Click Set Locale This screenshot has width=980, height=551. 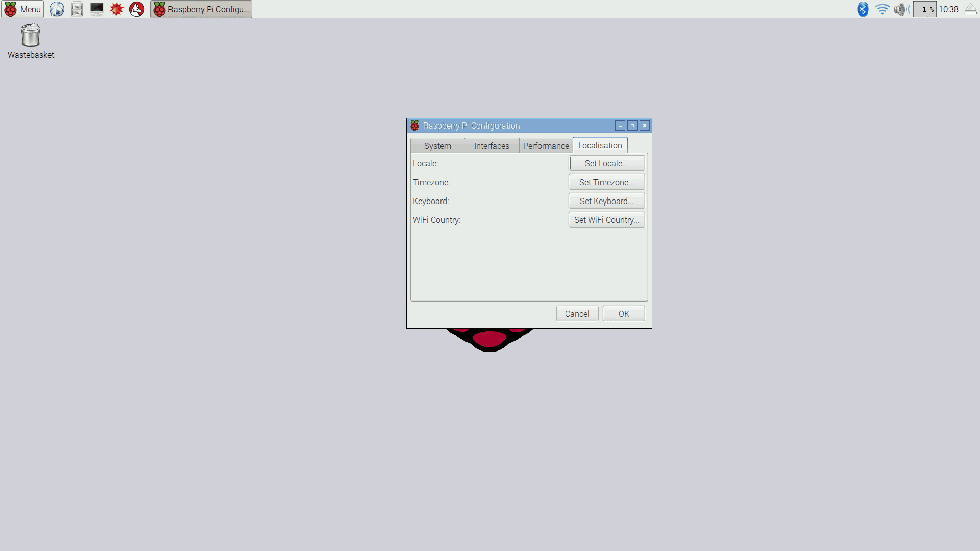click(606, 163)
